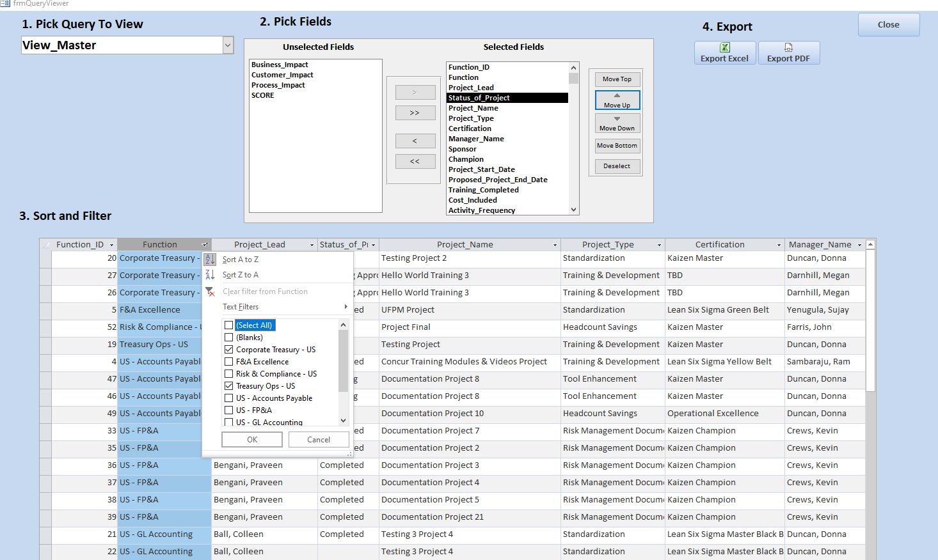Click the Export Excel icon button
The width and height of the screenshot is (938, 560).
coord(725,52)
